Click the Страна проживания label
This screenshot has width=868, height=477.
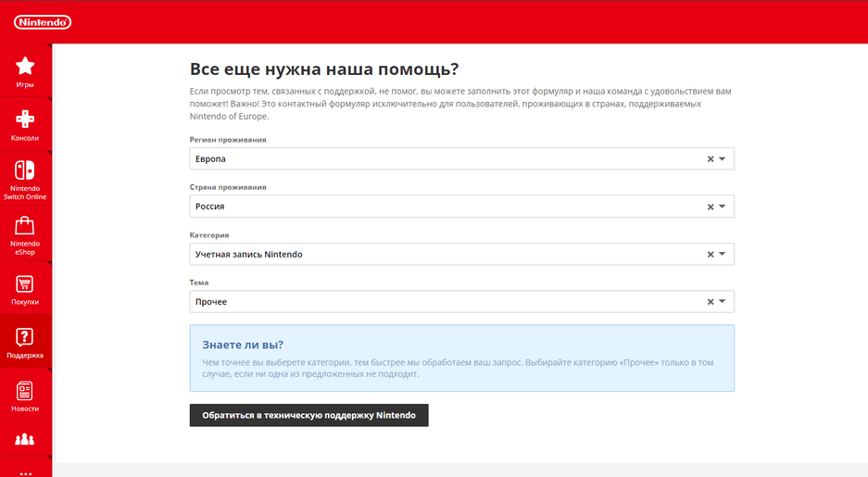pos(228,187)
